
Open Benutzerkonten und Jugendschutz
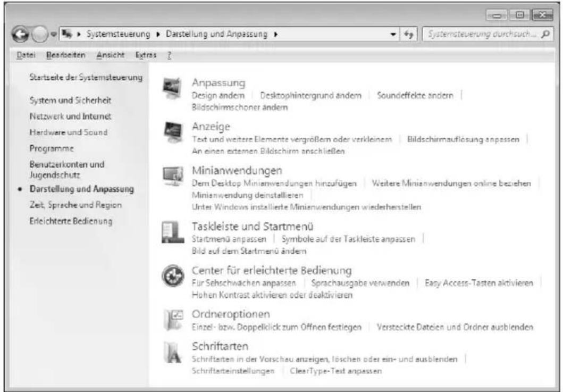pyautogui.click(x=67, y=170)
